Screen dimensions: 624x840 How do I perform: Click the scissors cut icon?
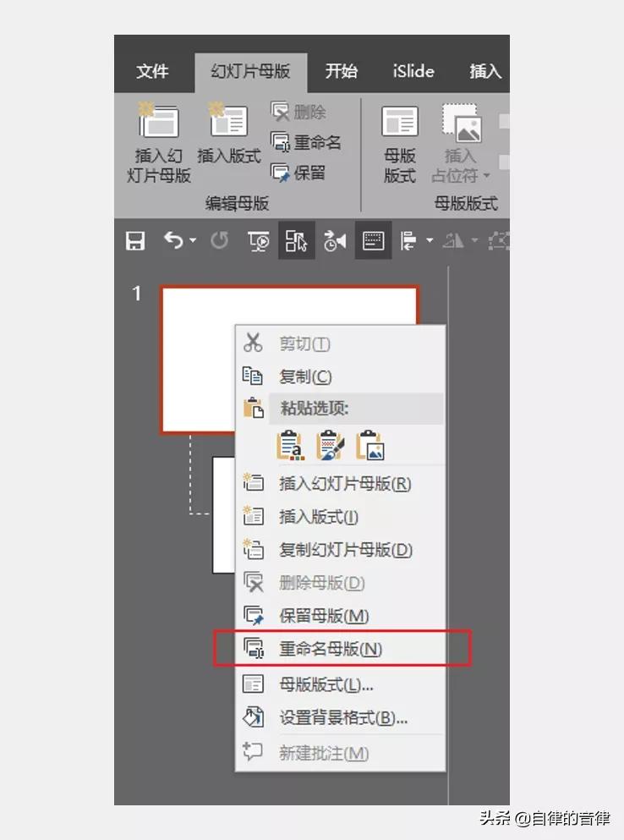[253, 343]
